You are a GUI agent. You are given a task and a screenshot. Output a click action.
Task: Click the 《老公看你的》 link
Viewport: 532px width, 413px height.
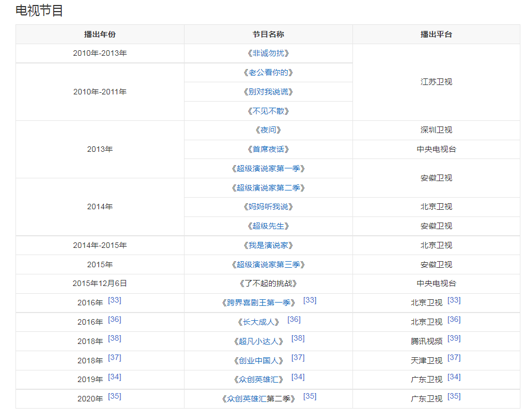[268, 73]
